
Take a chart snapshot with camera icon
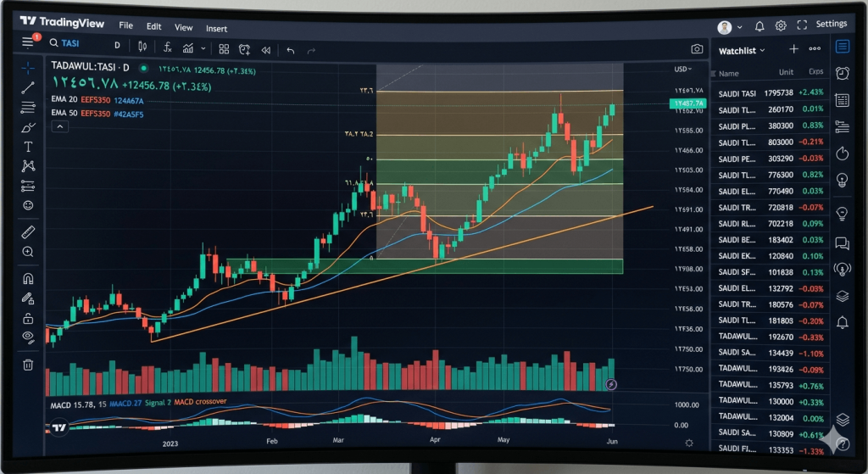[697, 49]
